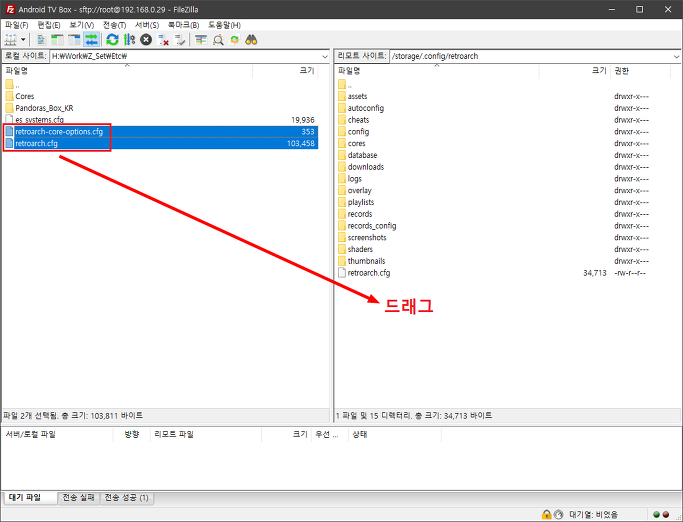
Task: Sort local files by 파일명 column
Action: pos(127,71)
